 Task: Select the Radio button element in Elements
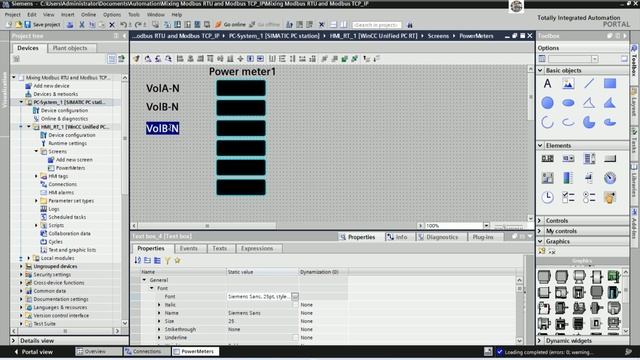(589, 198)
